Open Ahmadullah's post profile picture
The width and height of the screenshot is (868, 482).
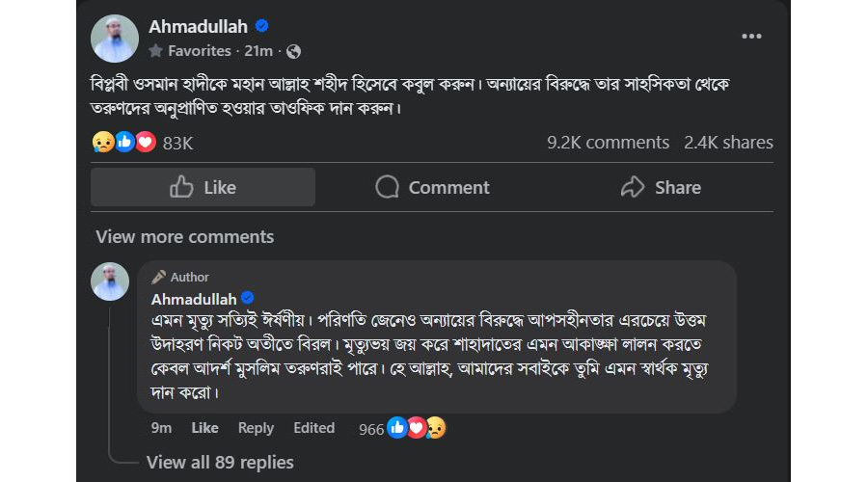pyautogui.click(x=115, y=39)
